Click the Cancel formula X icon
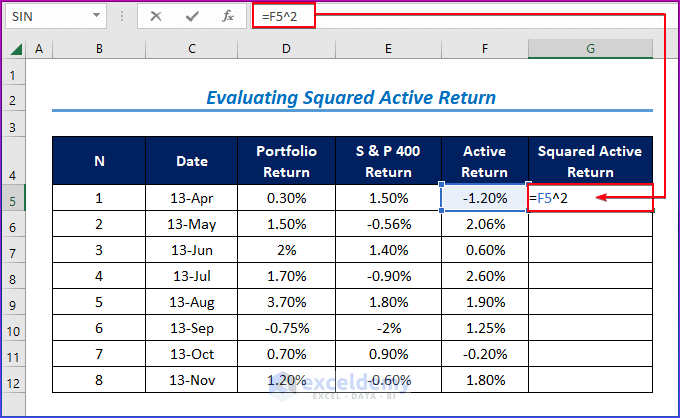The height and width of the screenshot is (418, 680). pos(156,16)
